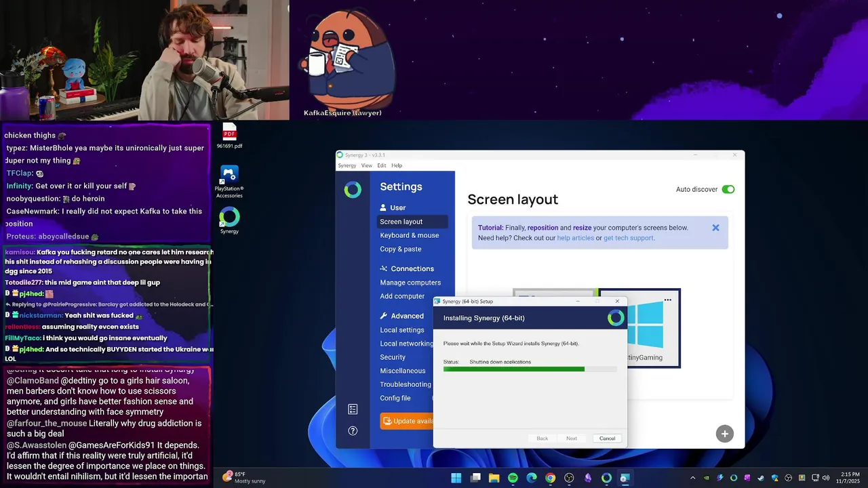Click the Advanced section heading

401,316
